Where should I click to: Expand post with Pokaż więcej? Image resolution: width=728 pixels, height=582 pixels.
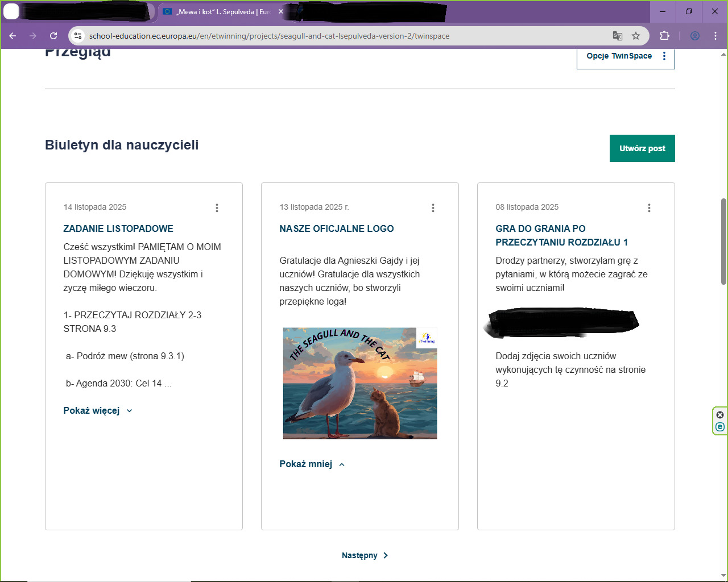click(x=97, y=411)
